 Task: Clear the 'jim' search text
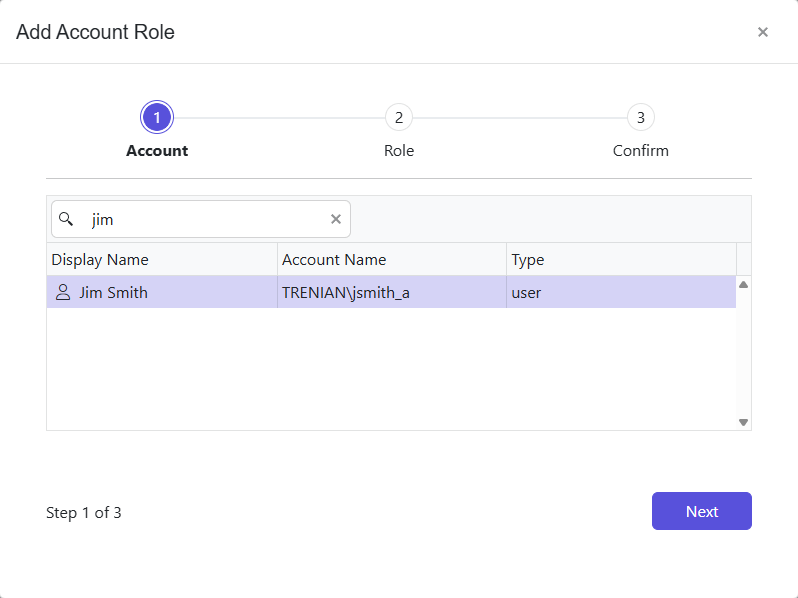pyautogui.click(x=336, y=219)
